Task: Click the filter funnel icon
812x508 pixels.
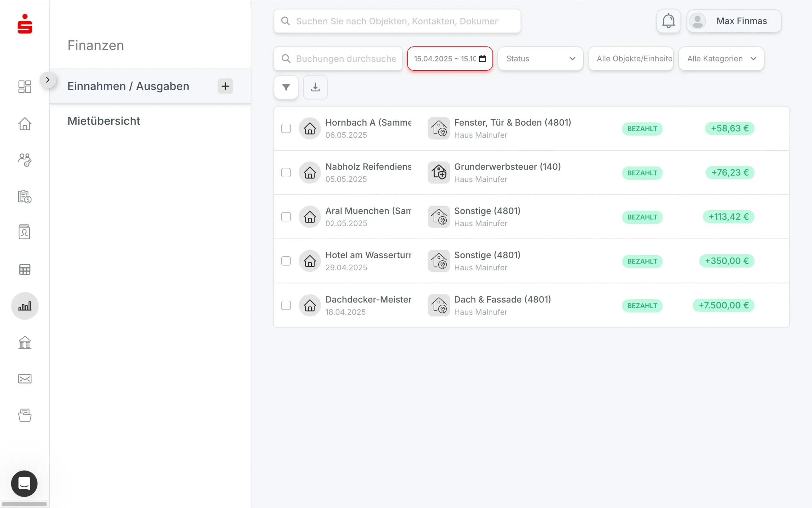Action: click(286, 87)
